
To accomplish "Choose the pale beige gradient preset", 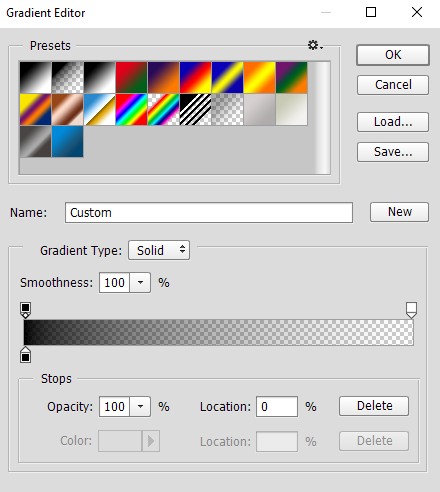I will pos(292,109).
